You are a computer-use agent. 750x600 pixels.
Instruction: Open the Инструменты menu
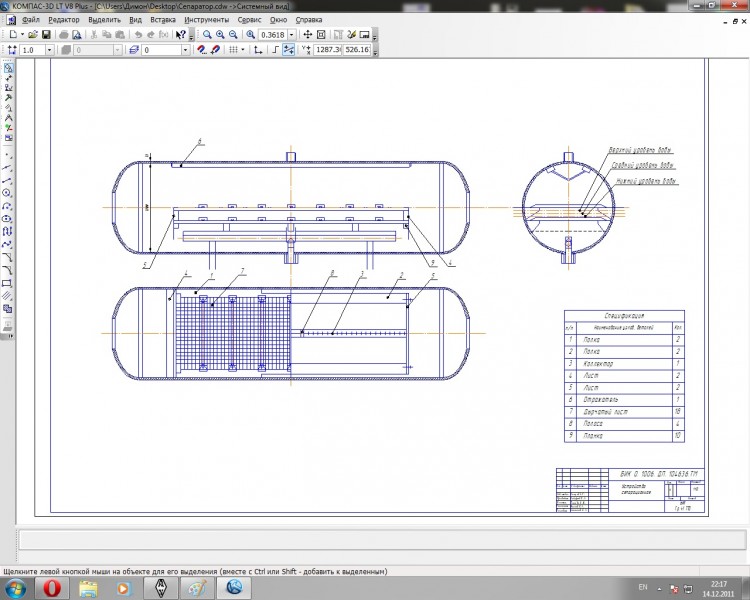(x=207, y=20)
